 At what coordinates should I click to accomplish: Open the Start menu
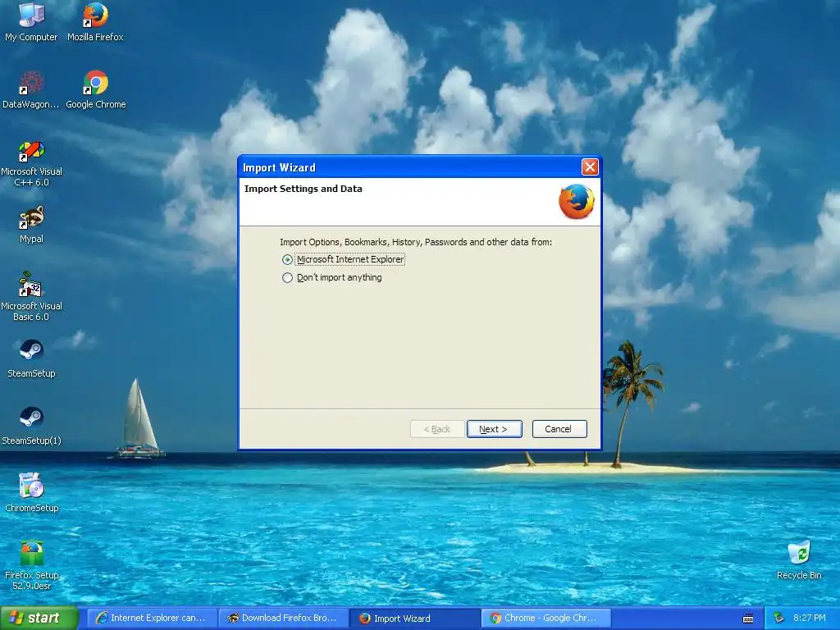tap(39, 619)
